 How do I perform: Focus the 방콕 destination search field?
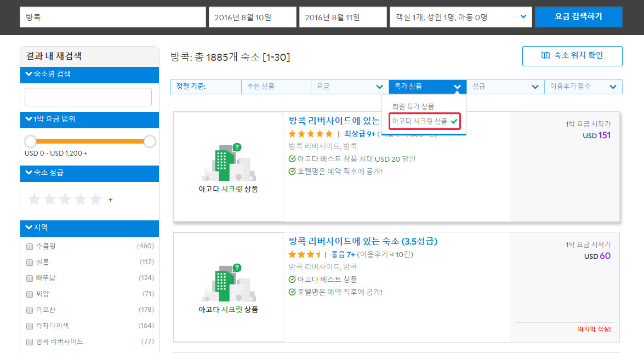(112, 17)
